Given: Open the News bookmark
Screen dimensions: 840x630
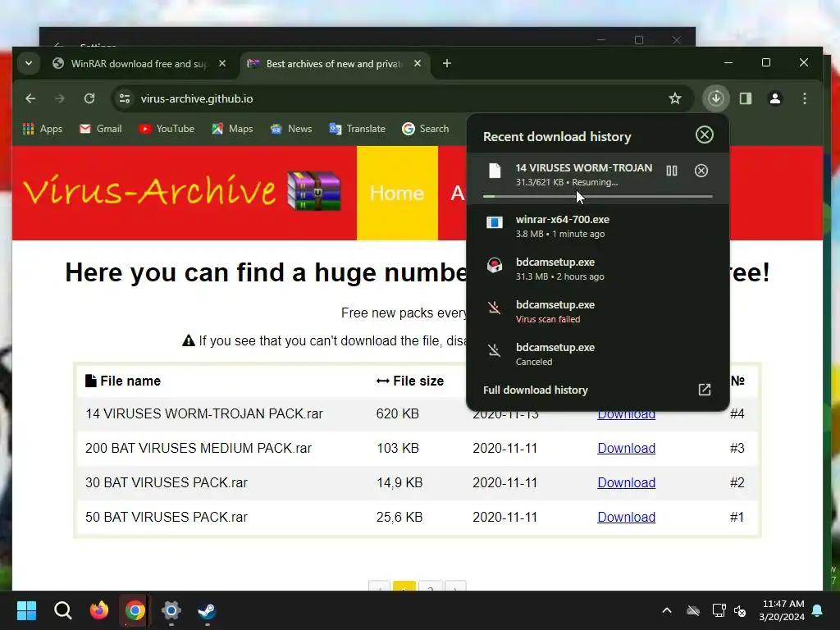Looking at the screenshot, I should pos(291,129).
